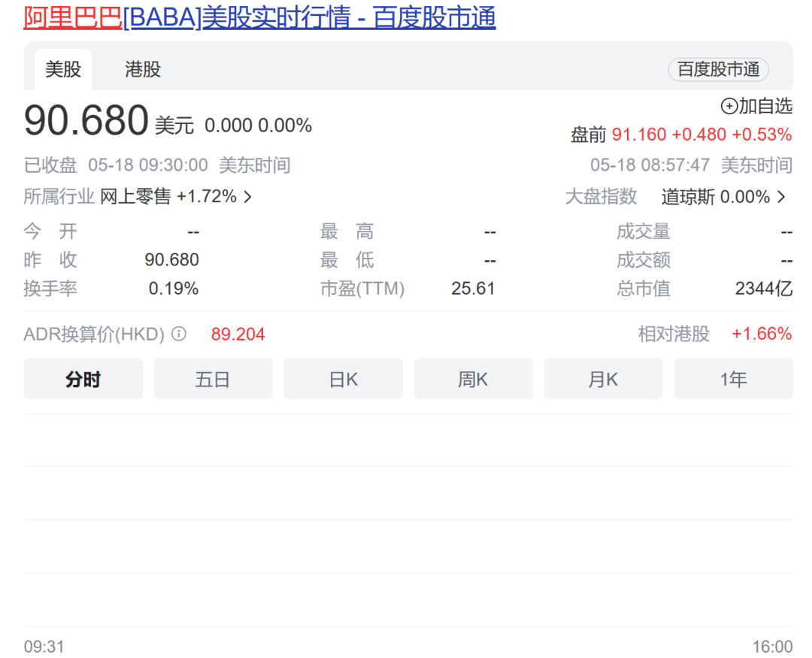Viewport: 812px width, 658px height.
Task: Click the 总市值 value 2344亿
Action: [764, 288]
